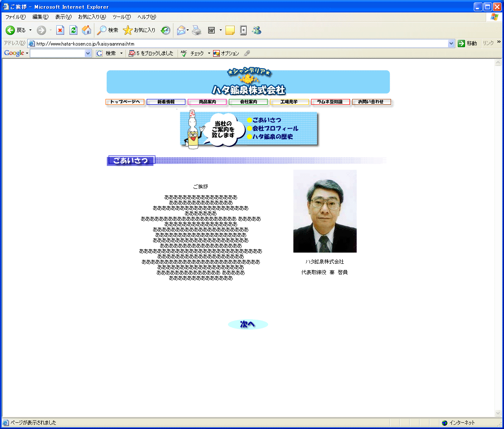Click the green 移動 go arrow
Screen dimensions: 504x429
pos(467,43)
